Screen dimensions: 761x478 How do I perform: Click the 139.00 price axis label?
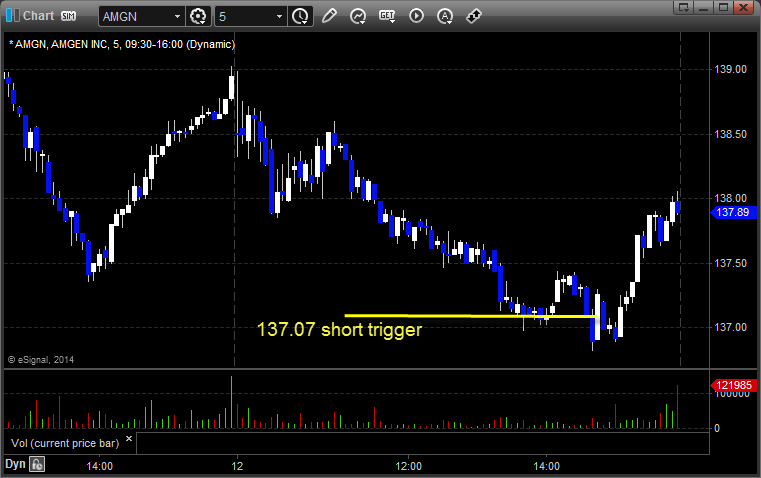tap(730, 69)
